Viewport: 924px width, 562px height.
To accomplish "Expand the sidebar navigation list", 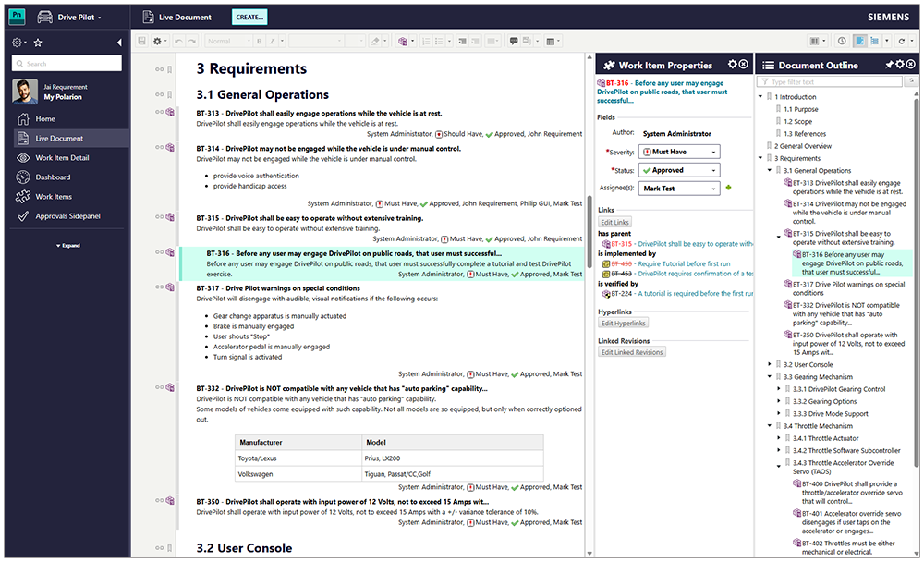I will (68, 245).
